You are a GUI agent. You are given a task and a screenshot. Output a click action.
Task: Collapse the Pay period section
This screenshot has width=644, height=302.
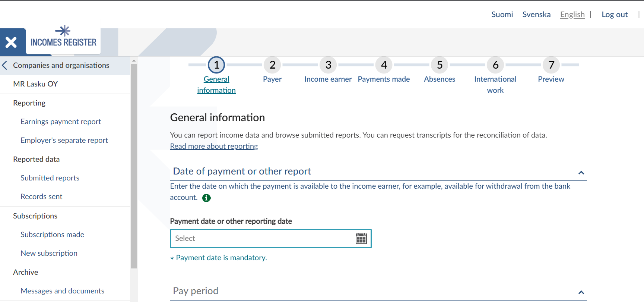[581, 292]
